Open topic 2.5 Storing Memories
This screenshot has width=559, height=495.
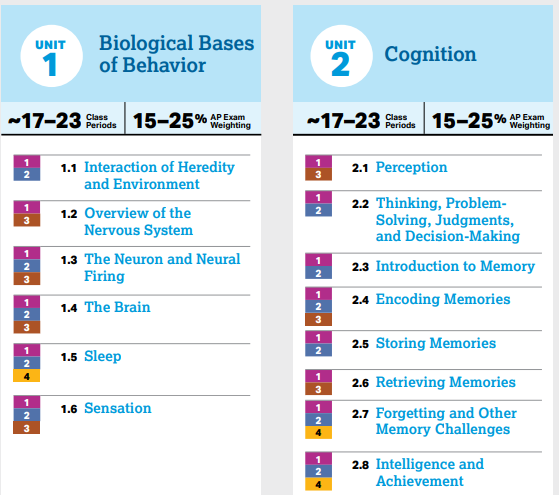(x=436, y=343)
